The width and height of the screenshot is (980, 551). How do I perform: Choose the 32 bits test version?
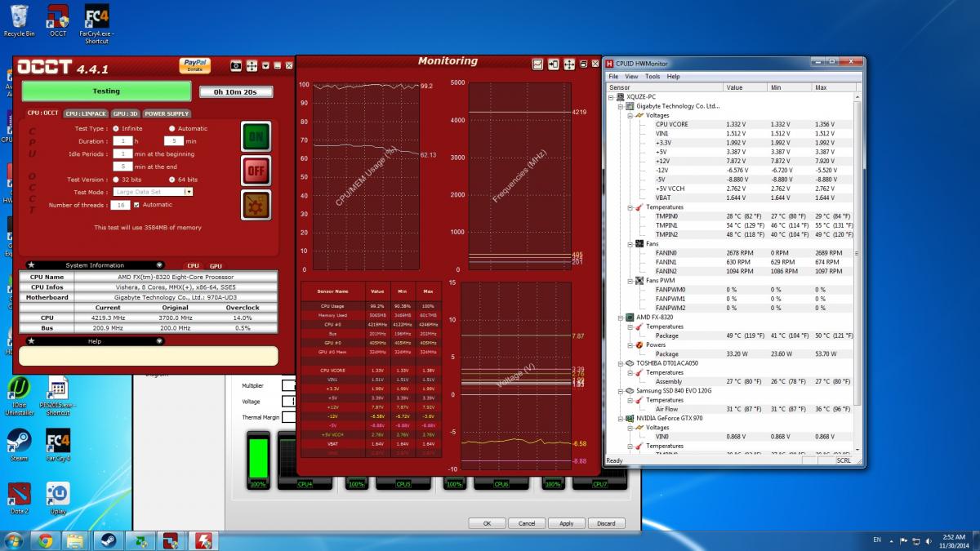(115, 179)
